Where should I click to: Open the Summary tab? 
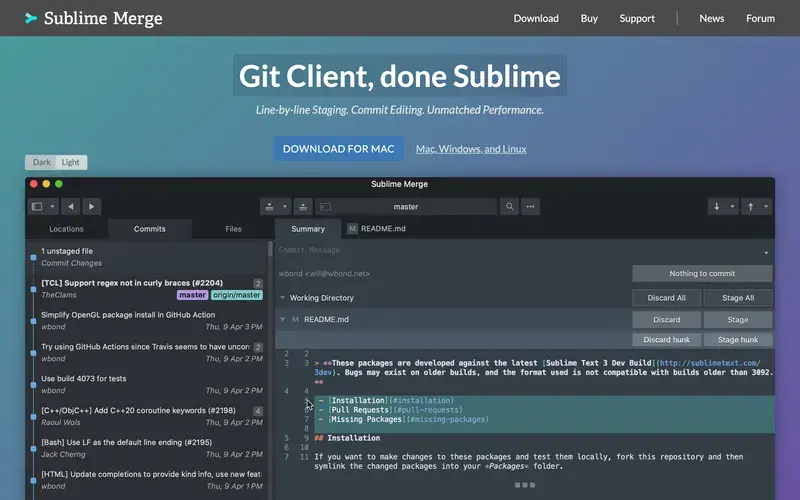coord(308,229)
